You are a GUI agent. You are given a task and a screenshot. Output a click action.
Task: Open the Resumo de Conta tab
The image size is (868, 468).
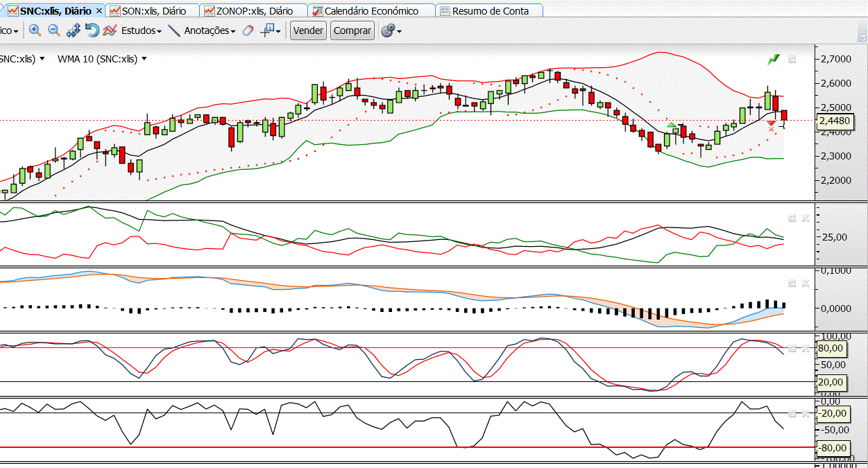[490, 11]
